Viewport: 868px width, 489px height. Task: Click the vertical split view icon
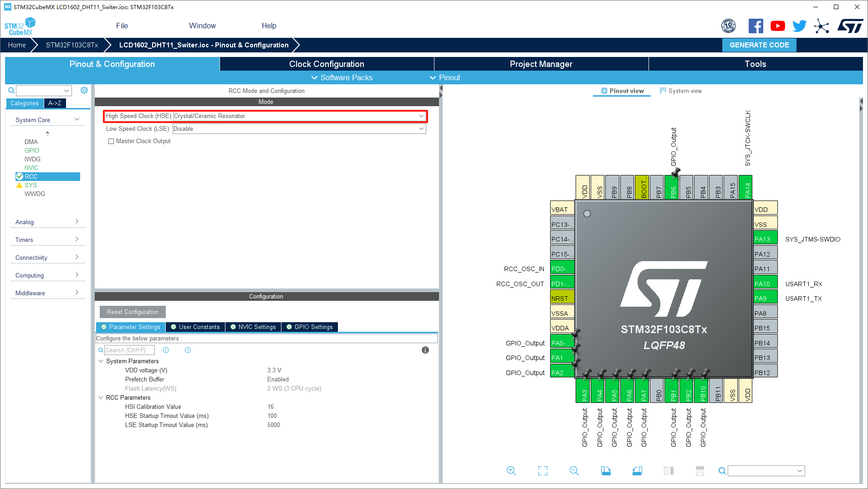tap(669, 471)
